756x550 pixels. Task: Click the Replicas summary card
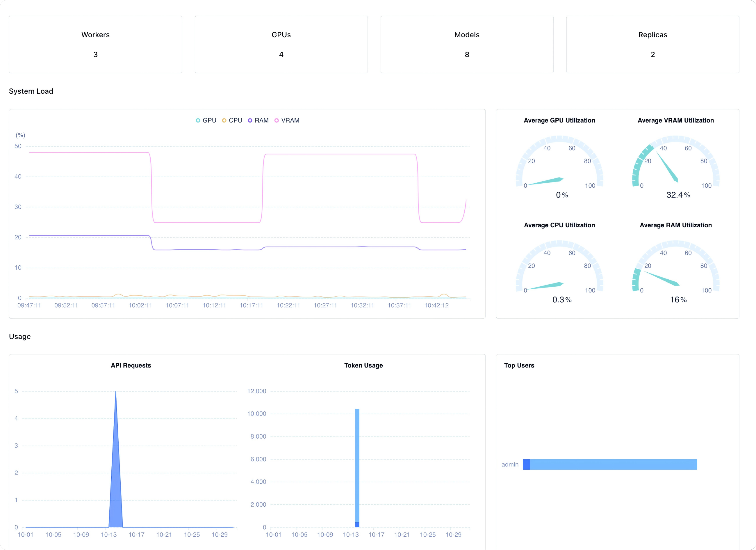click(x=652, y=44)
